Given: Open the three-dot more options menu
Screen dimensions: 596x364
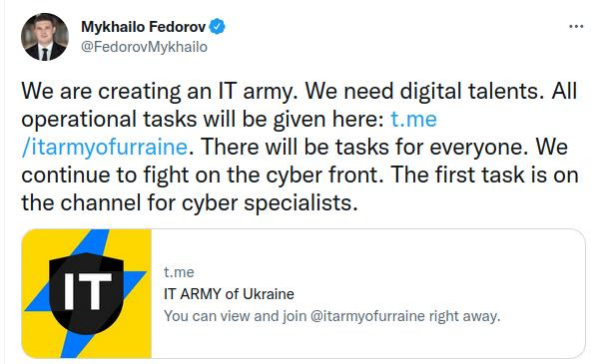Looking at the screenshot, I should click(576, 27).
